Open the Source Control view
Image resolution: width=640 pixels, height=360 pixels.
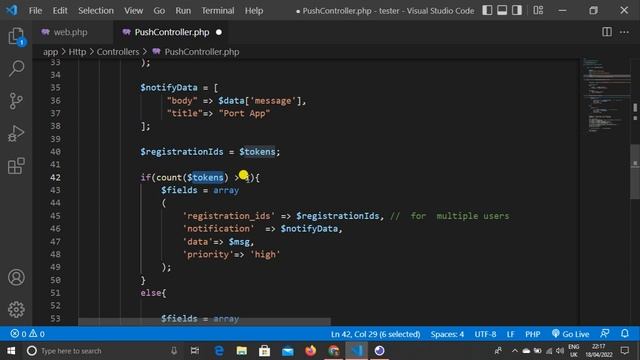(x=16, y=101)
